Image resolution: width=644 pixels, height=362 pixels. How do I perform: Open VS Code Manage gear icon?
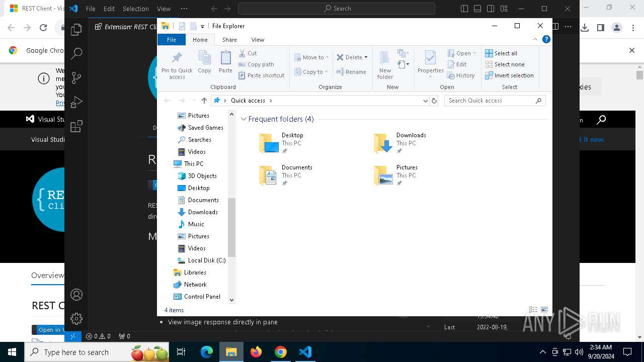[76, 319]
